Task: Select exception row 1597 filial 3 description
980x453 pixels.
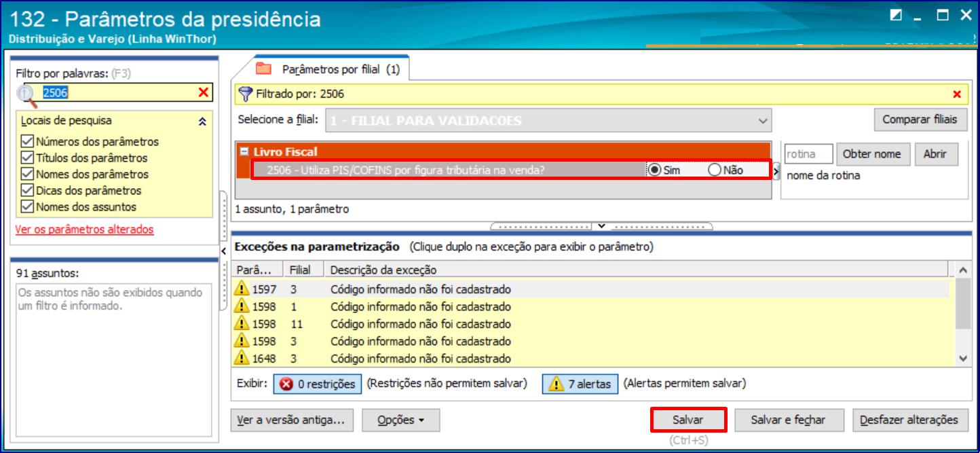Action: point(420,289)
